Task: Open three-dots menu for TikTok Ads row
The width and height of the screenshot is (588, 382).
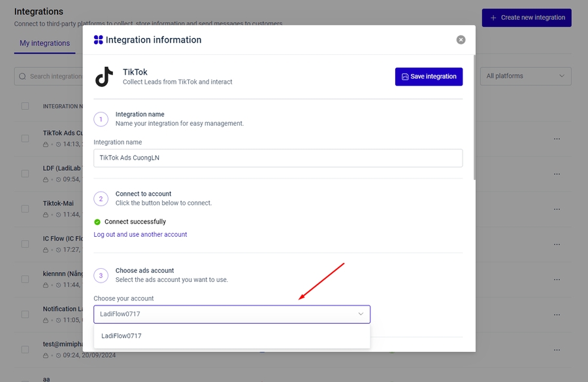Action: pyautogui.click(x=557, y=139)
